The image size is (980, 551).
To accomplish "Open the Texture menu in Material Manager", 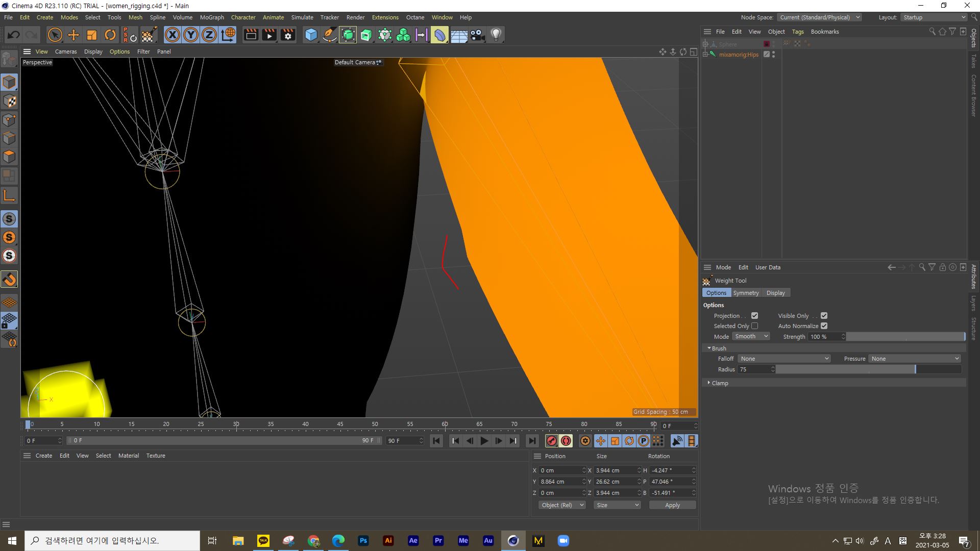I will [156, 456].
